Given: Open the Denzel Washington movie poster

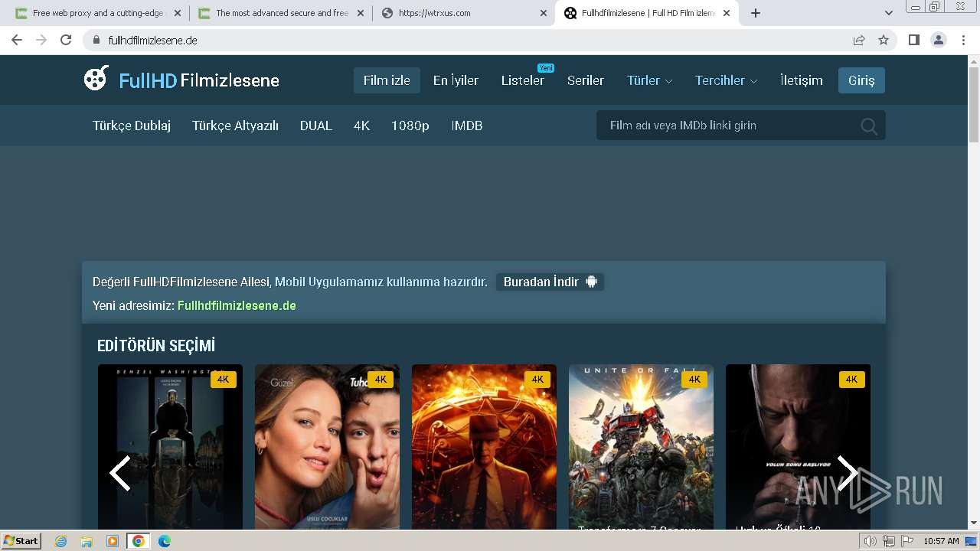Looking at the screenshot, I should pyautogui.click(x=170, y=447).
